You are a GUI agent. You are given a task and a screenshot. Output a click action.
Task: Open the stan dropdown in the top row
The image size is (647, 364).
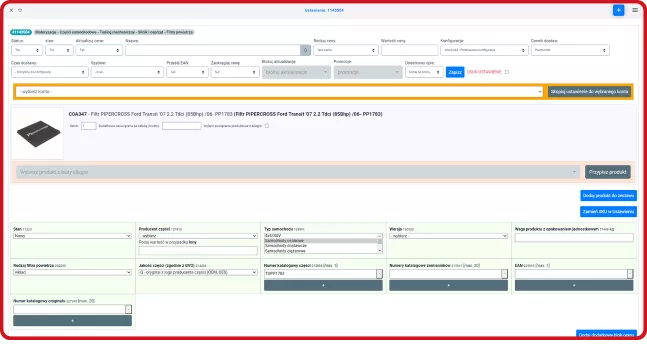pyautogui.click(x=59, y=50)
